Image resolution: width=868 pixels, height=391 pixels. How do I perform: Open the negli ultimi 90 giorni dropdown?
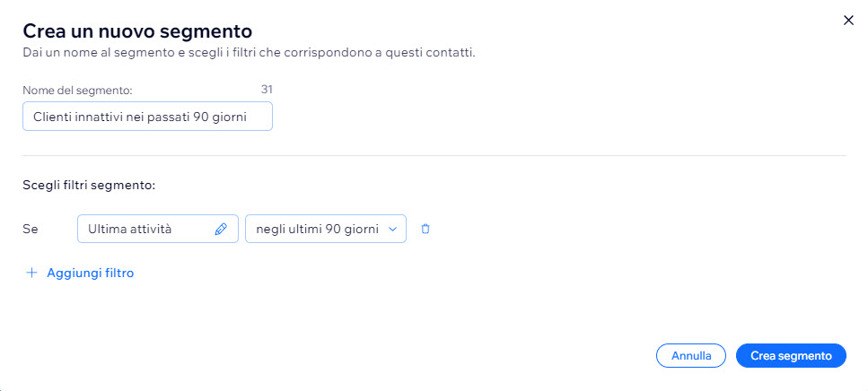pos(326,229)
